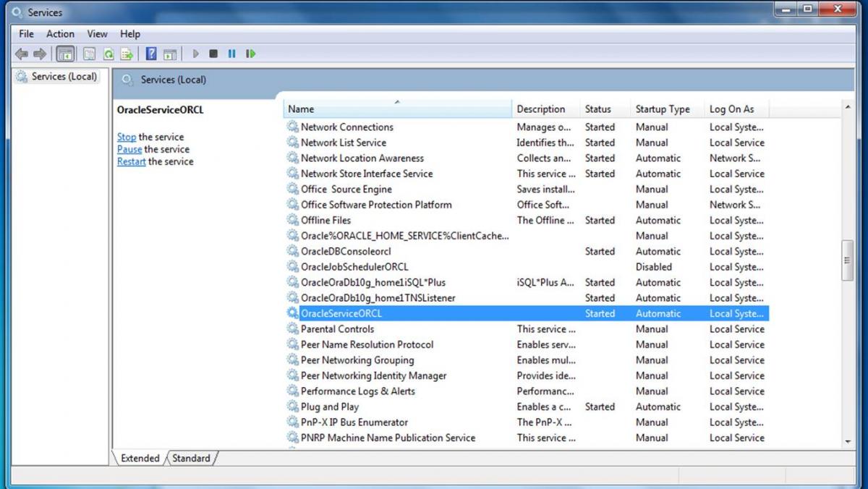Click the Stop Service toolbar icon
This screenshot has width=868, height=489.
coord(213,54)
